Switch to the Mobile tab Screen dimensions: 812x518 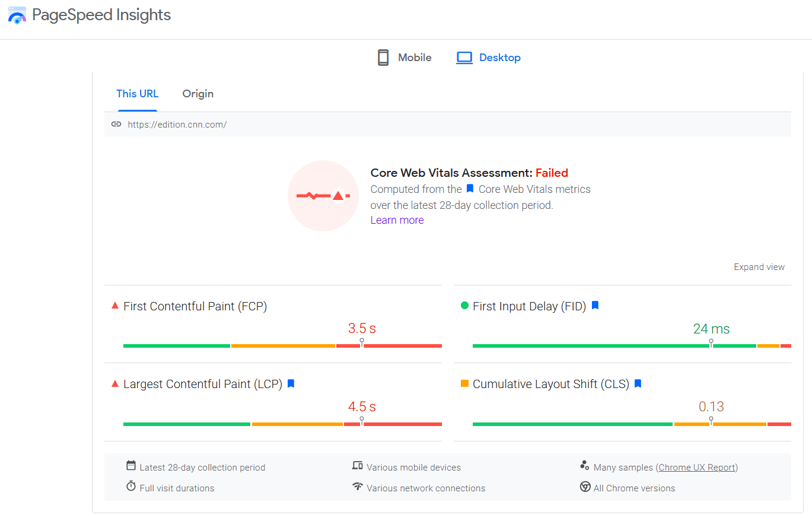405,58
